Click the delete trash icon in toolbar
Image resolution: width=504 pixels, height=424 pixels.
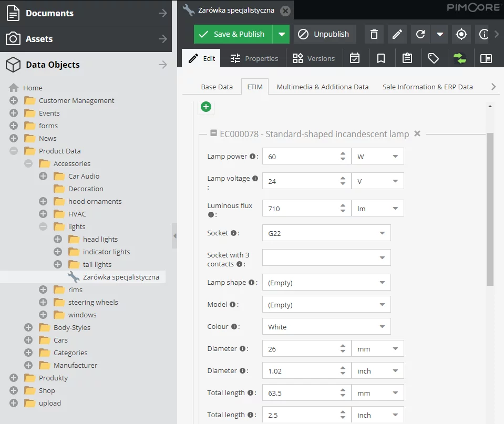[374, 34]
